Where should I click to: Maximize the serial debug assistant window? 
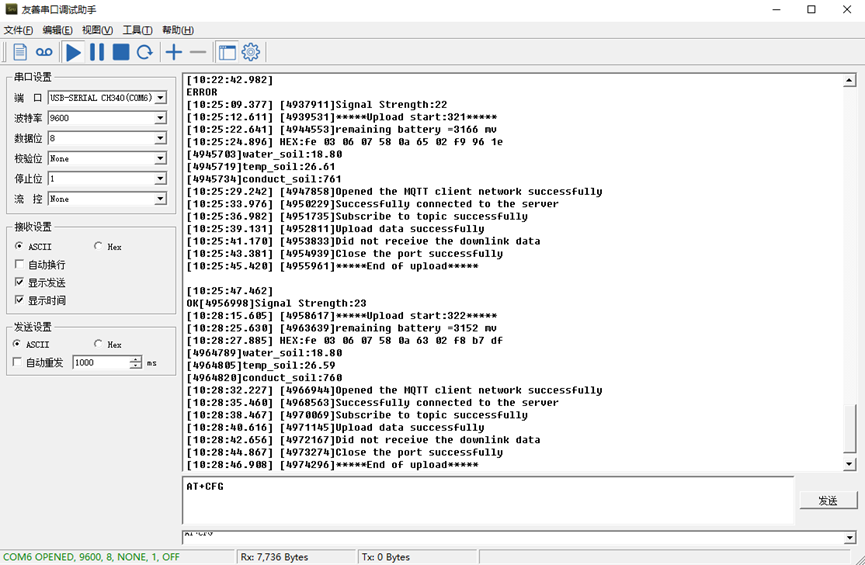811,9
